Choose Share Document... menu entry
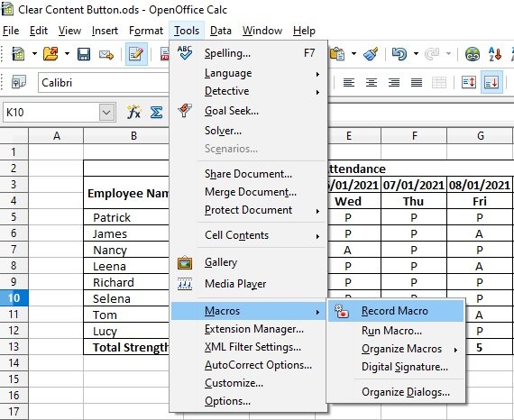 [248, 174]
